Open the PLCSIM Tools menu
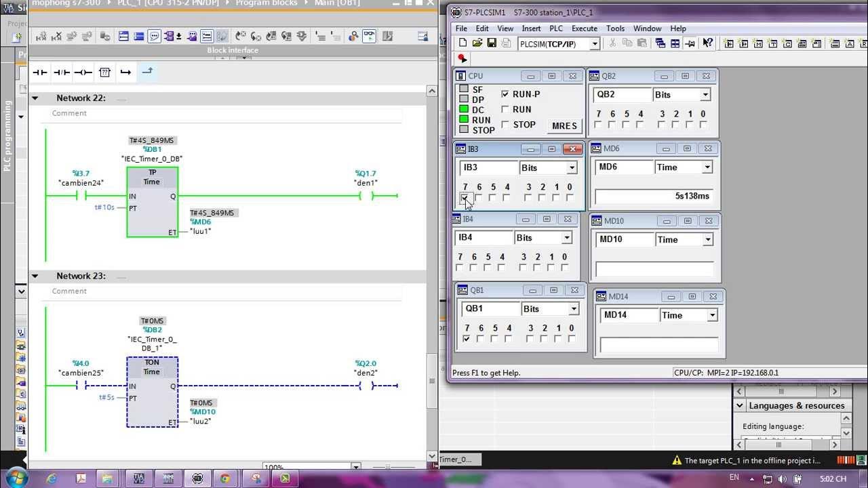 (615, 28)
